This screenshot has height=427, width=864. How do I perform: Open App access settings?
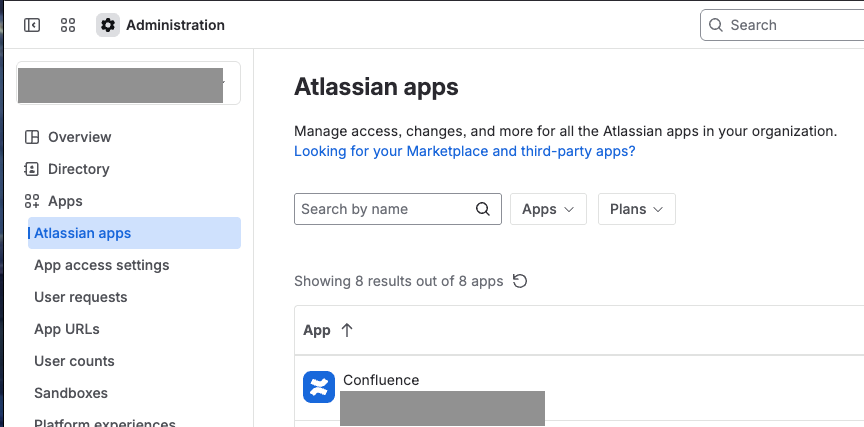[101, 265]
